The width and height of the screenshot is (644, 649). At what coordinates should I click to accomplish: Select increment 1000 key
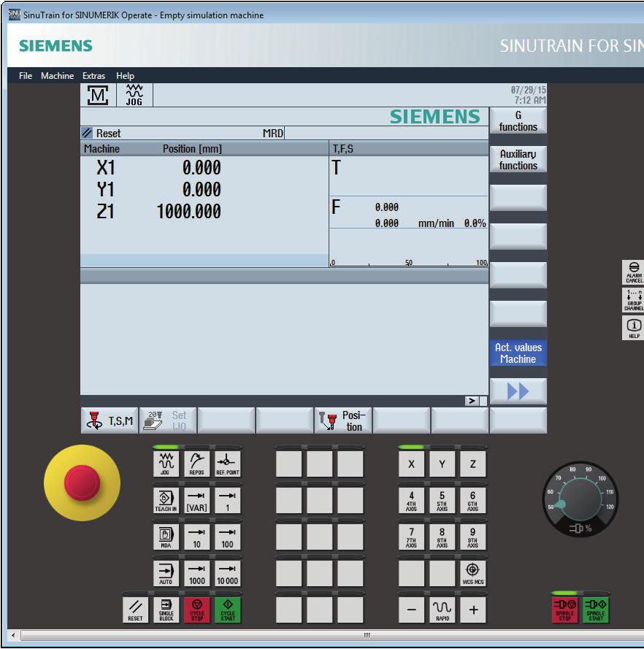tap(196, 573)
